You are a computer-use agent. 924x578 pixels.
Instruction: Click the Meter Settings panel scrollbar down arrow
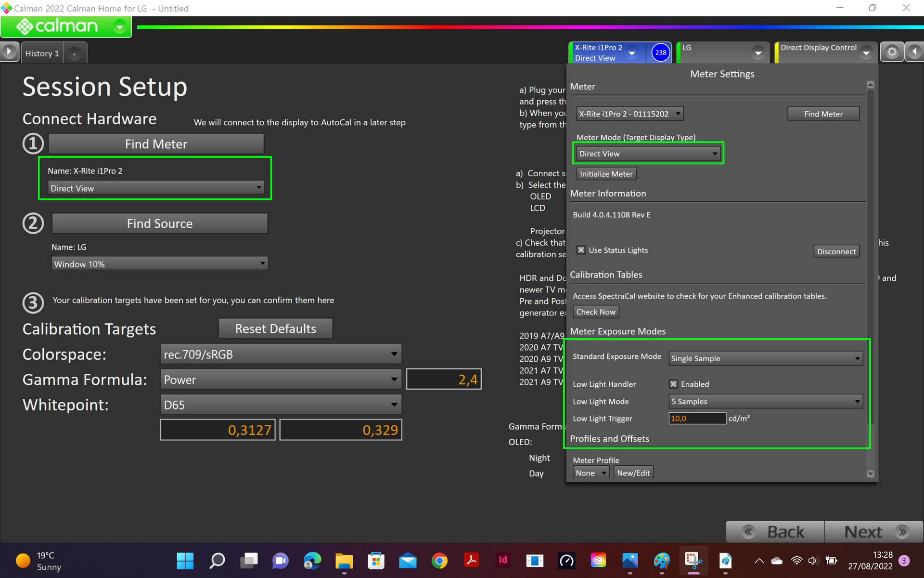click(x=870, y=474)
